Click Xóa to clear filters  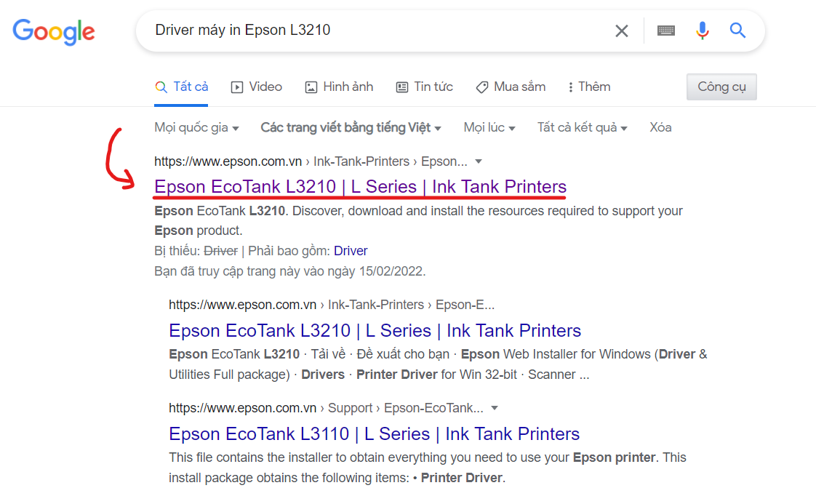pyautogui.click(x=660, y=127)
